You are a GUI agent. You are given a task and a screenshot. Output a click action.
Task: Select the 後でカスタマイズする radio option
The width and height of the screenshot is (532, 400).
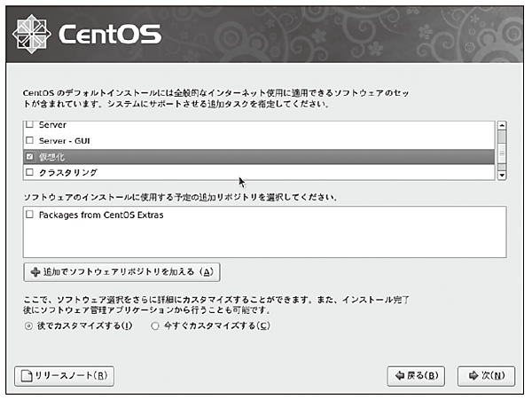pos(29,325)
